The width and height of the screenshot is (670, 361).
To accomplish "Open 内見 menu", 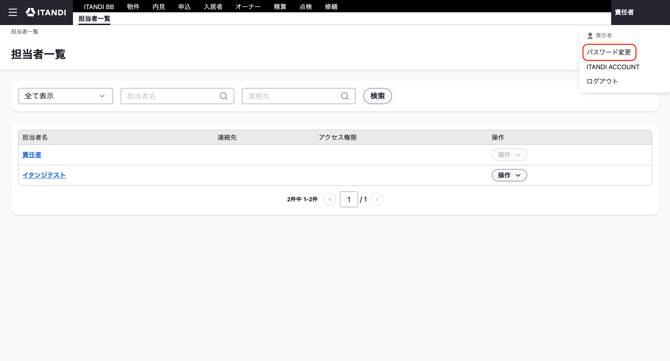I will click(159, 6).
